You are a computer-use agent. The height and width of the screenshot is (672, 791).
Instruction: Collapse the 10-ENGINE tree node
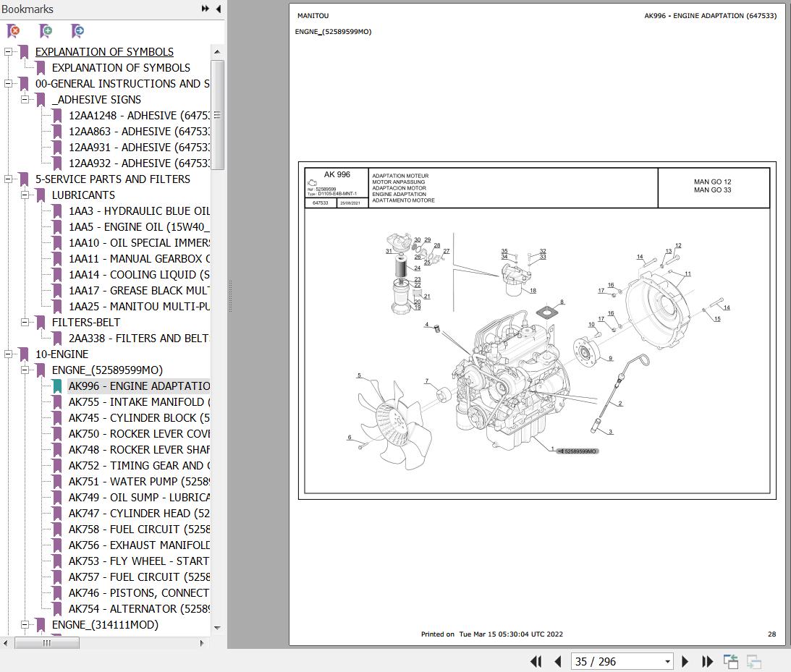[x=8, y=354]
